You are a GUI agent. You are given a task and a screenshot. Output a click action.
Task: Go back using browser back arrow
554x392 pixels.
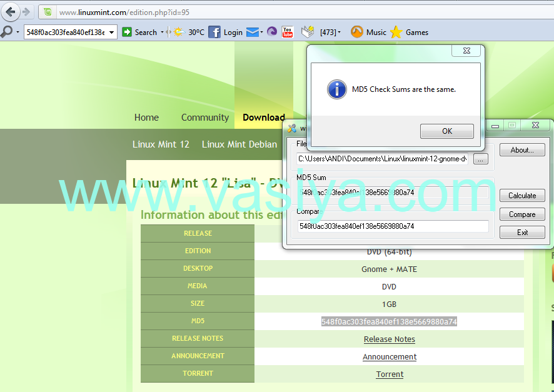11,12
